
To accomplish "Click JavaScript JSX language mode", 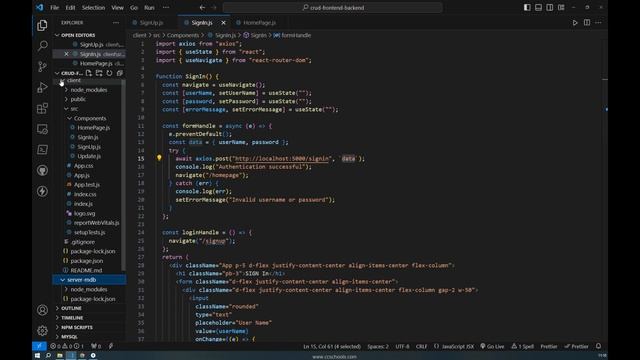I will (x=454, y=346).
